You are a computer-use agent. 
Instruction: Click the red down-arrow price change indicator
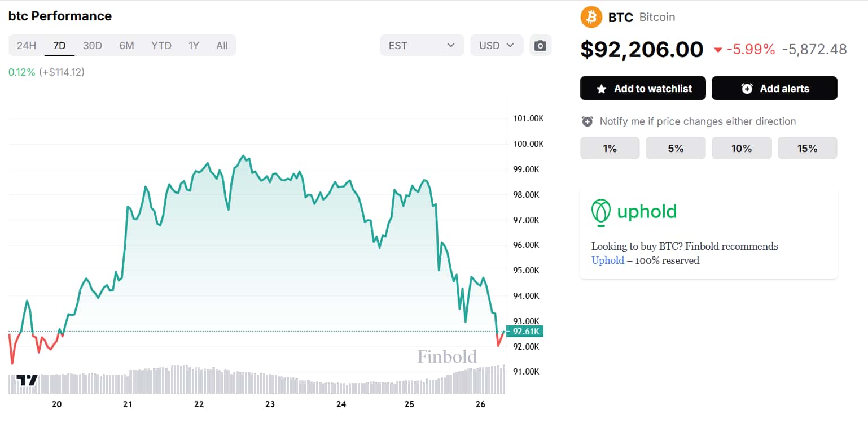pyautogui.click(x=718, y=50)
